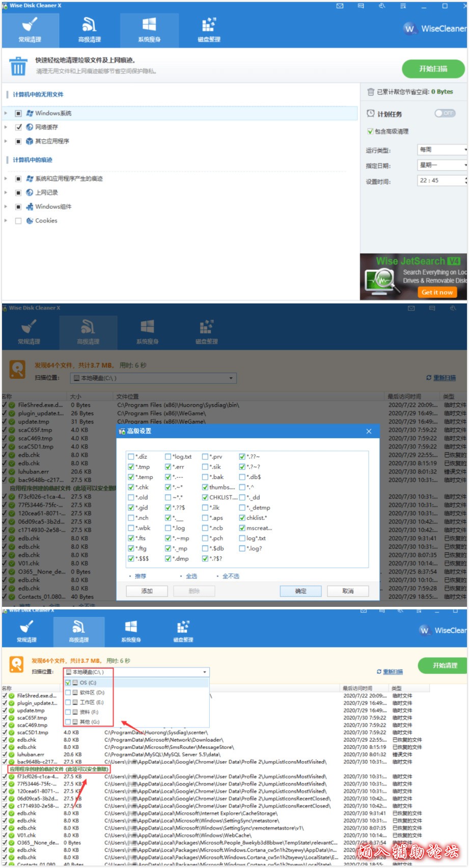Check the *.diz checkbox in 高级设置 dialog

click(131, 457)
